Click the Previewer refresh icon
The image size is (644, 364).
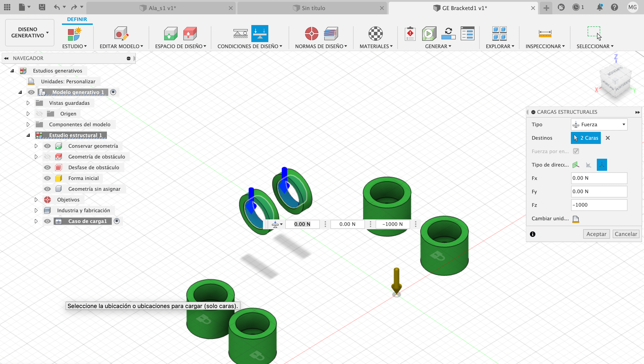pos(448,33)
